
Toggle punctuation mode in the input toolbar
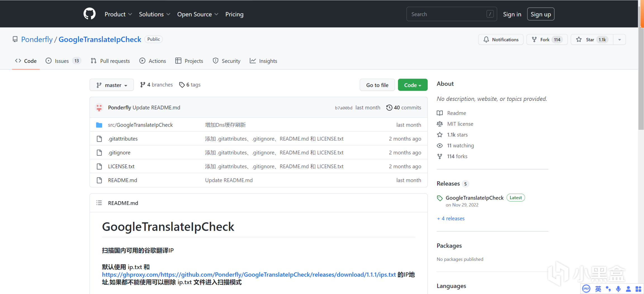click(608, 289)
